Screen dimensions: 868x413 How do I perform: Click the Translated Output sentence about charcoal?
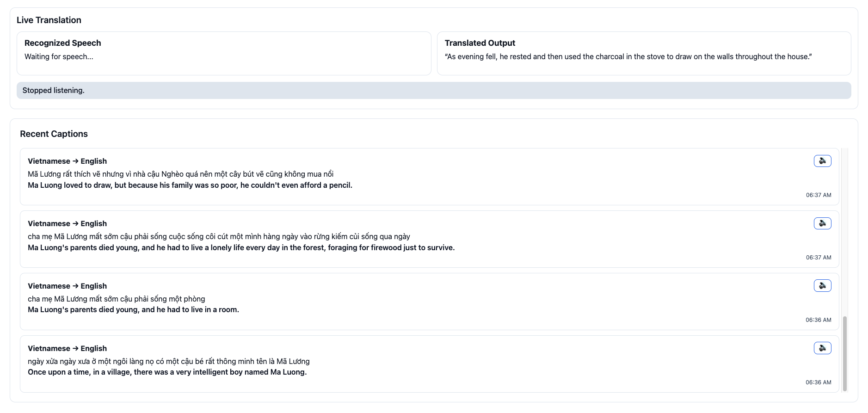click(x=628, y=57)
